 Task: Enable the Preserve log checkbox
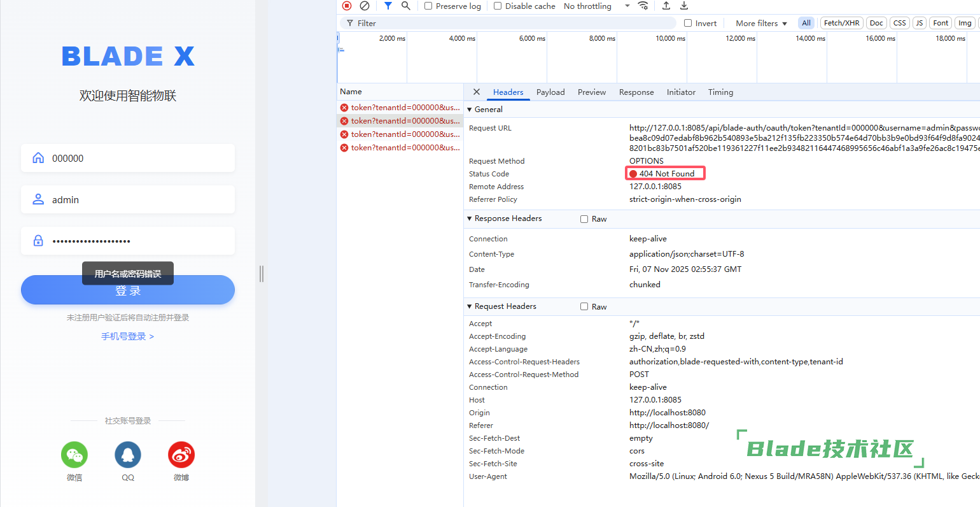(428, 6)
